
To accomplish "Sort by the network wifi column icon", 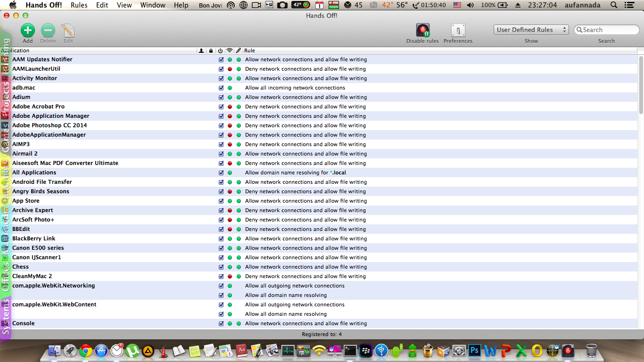I will [230, 50].
